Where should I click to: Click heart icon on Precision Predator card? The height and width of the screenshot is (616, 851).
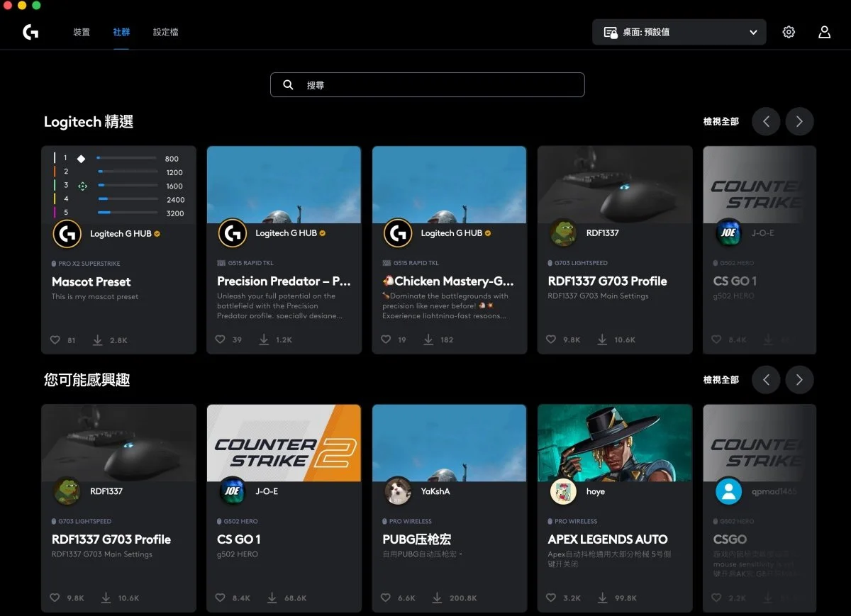coord(221,340)
